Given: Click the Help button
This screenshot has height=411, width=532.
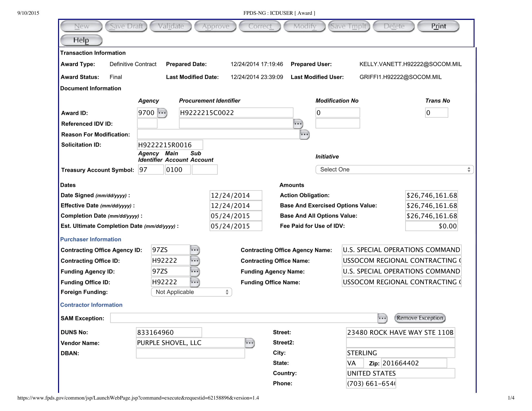Looking at the screenshot, I should coord(81,40).
